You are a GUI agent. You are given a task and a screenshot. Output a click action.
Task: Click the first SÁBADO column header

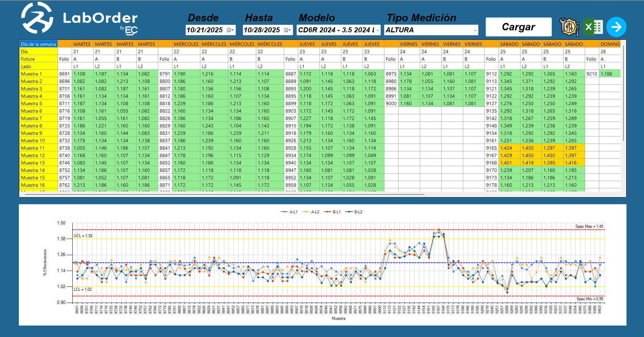point(509,44)
